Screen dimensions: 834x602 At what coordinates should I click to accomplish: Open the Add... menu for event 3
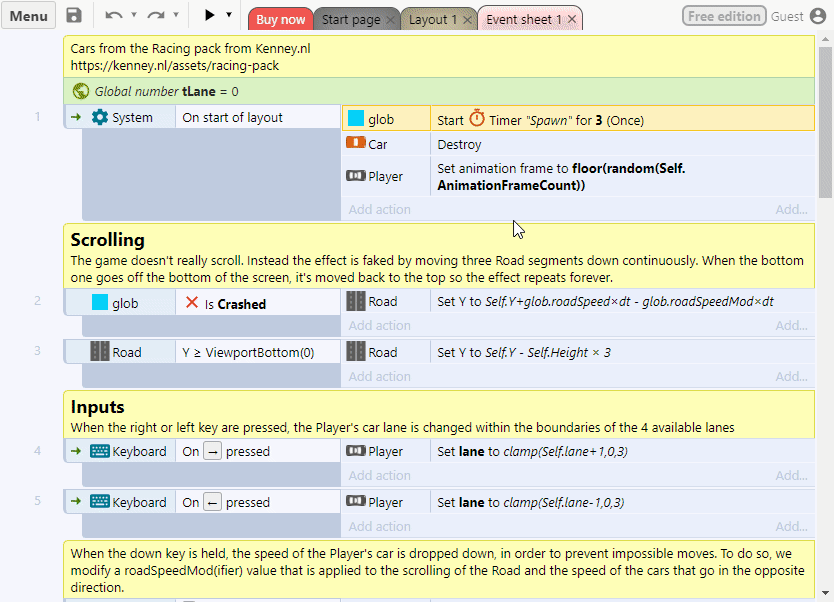point(791,377)
